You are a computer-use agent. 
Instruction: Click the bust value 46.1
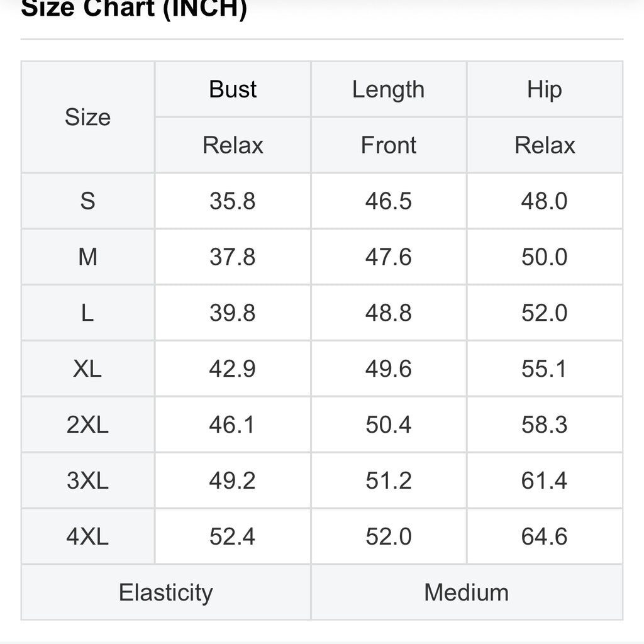(232, 425)
